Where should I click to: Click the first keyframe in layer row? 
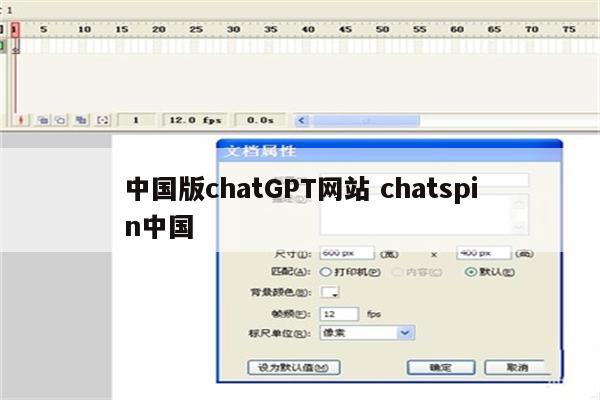coord(15,47)
